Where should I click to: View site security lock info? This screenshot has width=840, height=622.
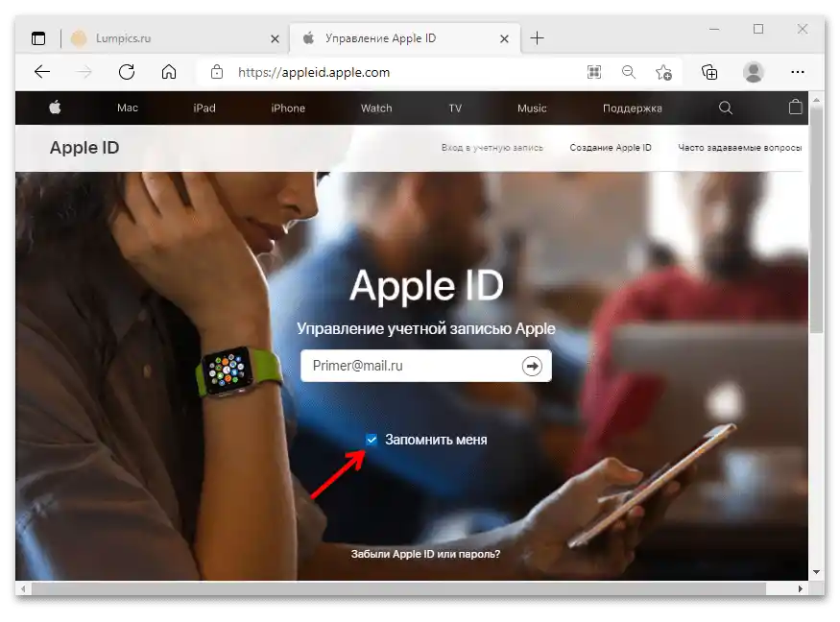(x=216, y=72)
